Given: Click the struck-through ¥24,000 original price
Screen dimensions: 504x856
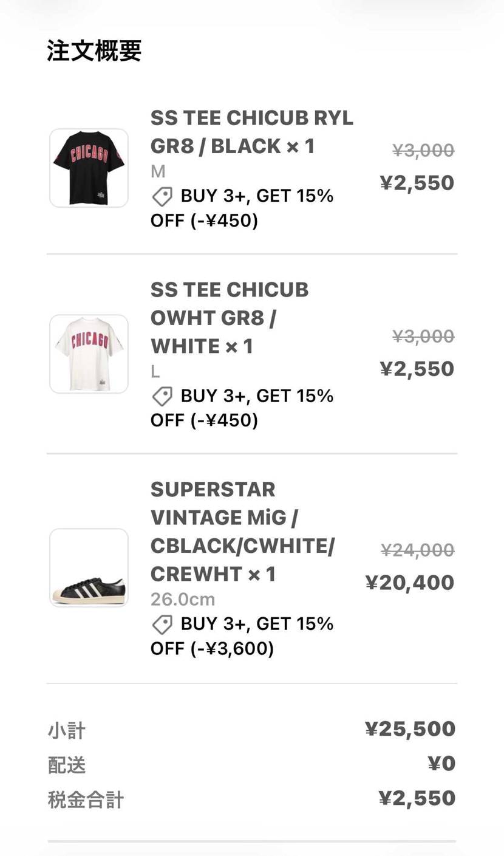Looking at the screenshot, I should click(417, 550).
